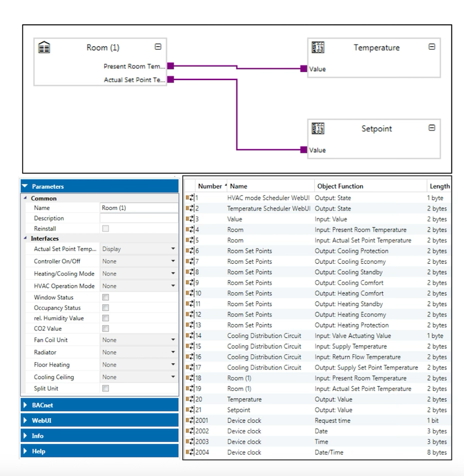Collapse the Room (1) block
464x476 pixels.
click(158, 47)
